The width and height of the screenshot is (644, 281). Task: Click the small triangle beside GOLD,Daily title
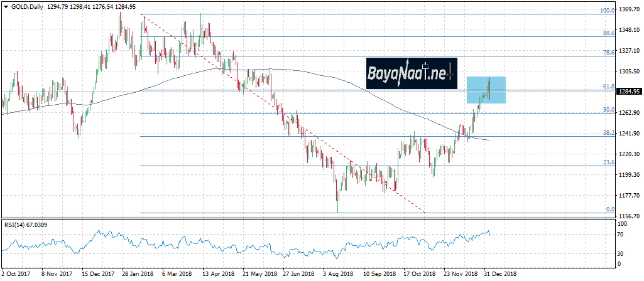tap(6, 5)
